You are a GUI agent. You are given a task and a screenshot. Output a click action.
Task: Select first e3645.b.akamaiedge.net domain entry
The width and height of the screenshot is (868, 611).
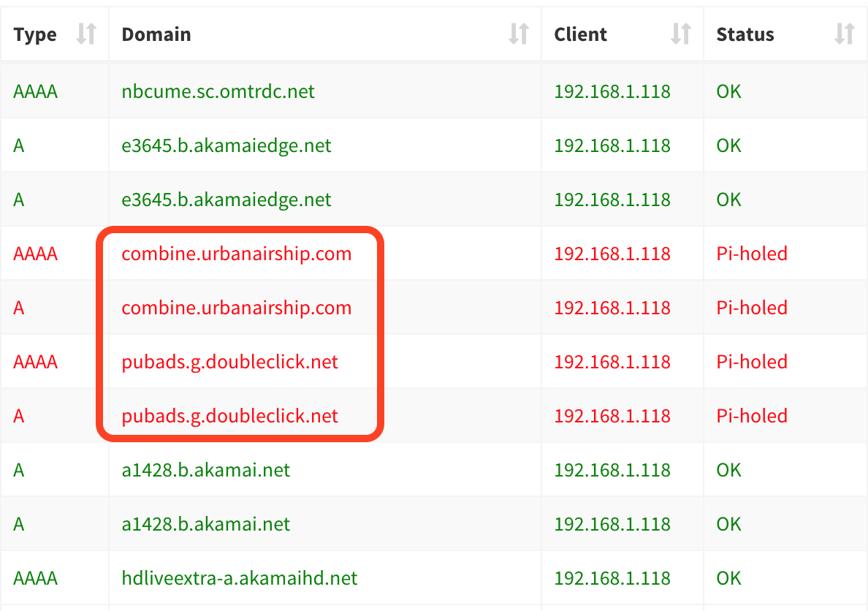pyautogui.click(x=226, y=145)
